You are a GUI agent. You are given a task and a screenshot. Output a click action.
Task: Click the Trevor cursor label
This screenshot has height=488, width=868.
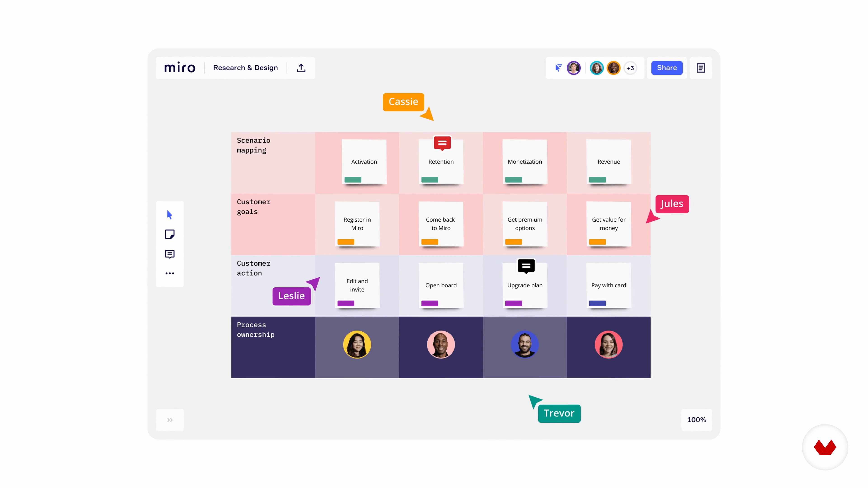coord(559,413)
